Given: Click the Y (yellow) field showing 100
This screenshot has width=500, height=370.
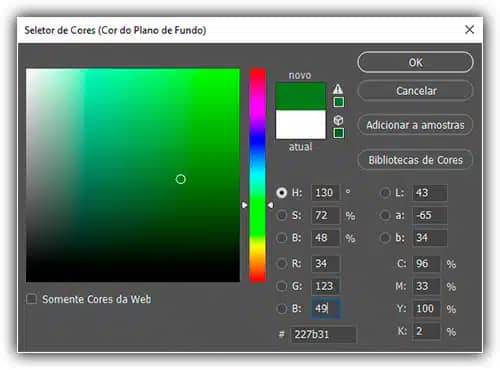Looking at the screenshot, I should click(426, 309).
